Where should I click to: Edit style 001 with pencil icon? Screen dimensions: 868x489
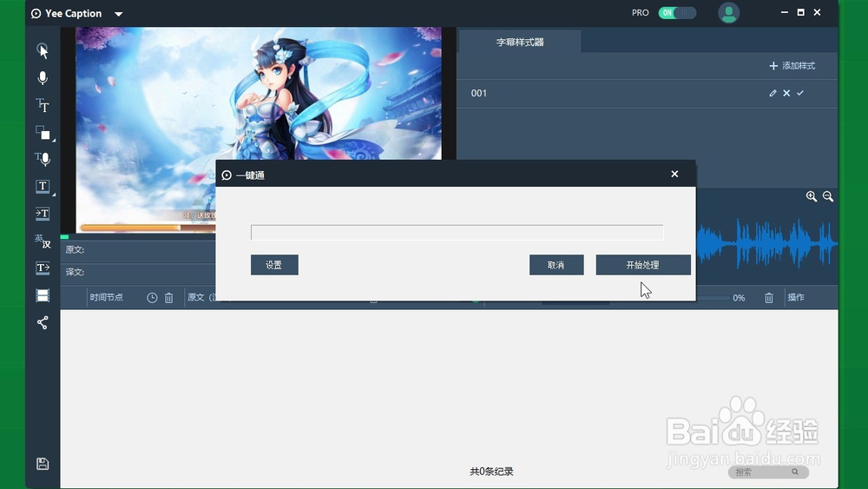(773, 93)
